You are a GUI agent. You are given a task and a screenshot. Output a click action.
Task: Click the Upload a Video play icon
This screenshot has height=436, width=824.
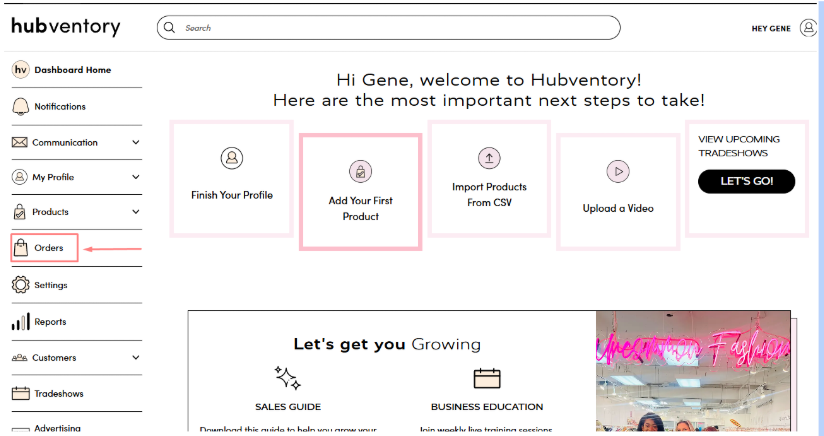(x=618, y=171)
